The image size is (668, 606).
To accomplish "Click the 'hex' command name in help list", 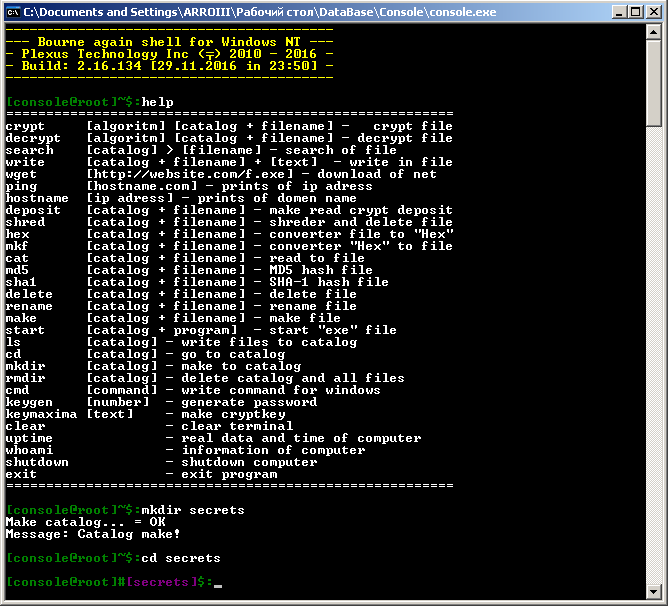I will tap(17, 234).
